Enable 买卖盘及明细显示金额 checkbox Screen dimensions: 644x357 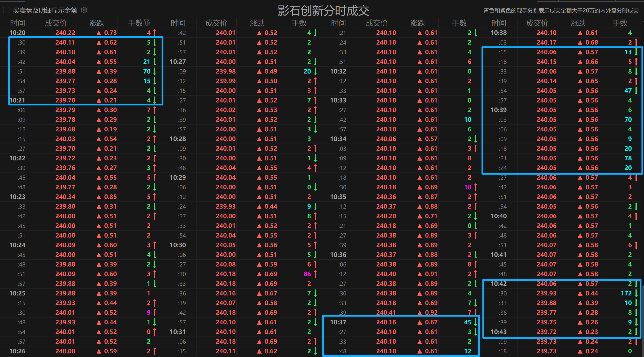coord(6,10)
